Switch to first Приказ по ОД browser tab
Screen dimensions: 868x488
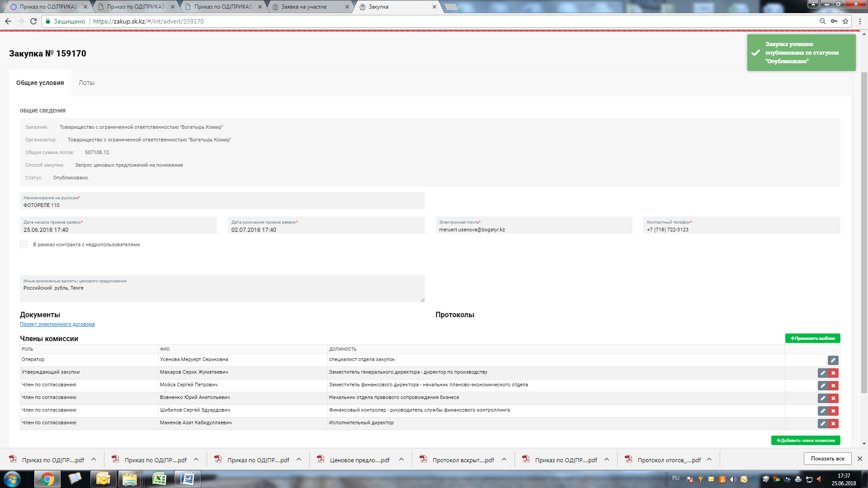point(48,7)
